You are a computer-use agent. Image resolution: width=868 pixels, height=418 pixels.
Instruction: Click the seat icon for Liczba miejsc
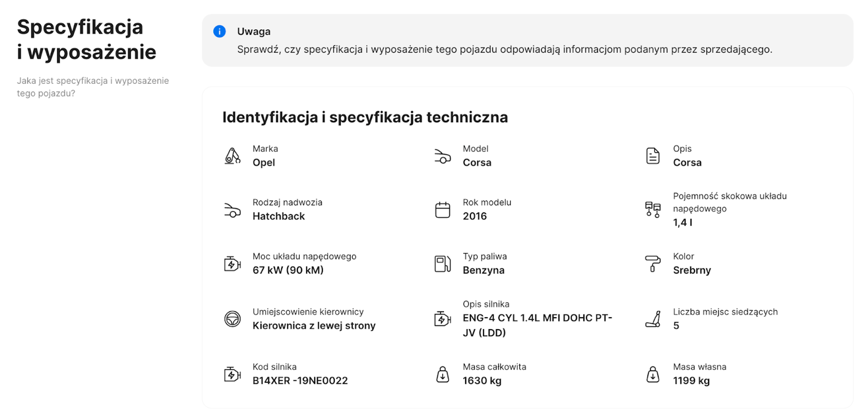coord(653,319)
